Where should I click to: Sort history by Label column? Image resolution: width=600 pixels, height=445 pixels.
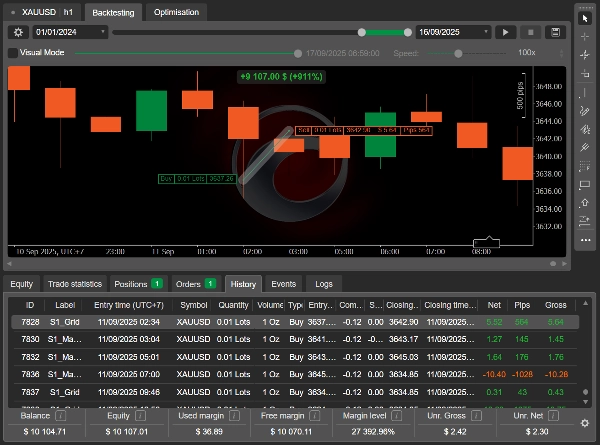65,305
